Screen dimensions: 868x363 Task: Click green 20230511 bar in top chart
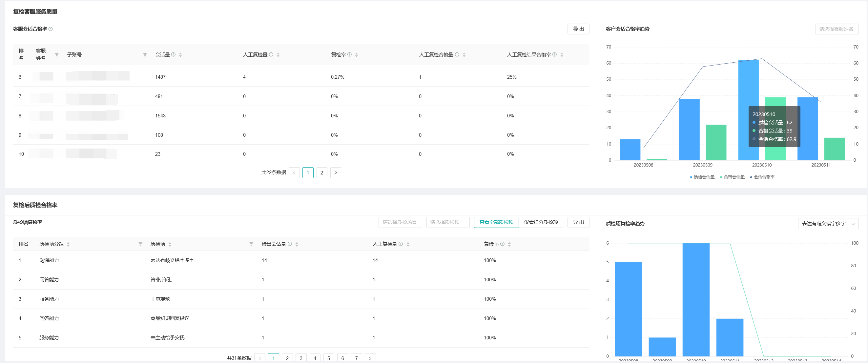834,149
